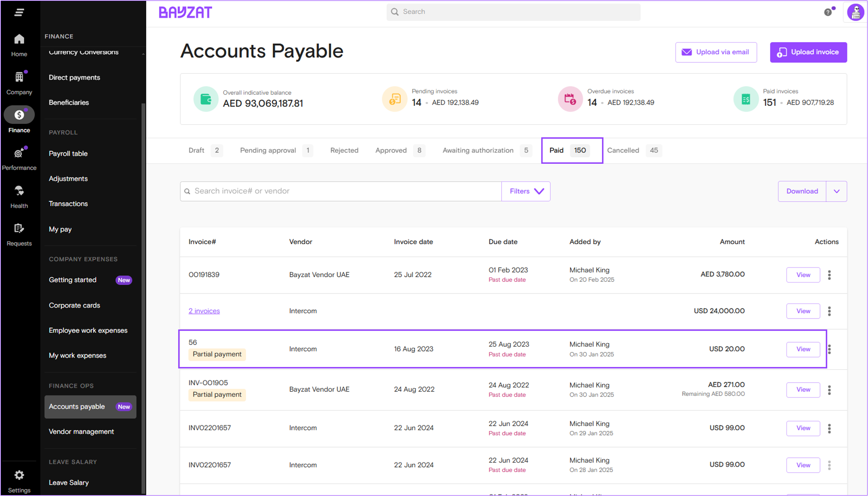Click the overall balance wallet icon
The image size is (868, 496).
coord(206,99)
